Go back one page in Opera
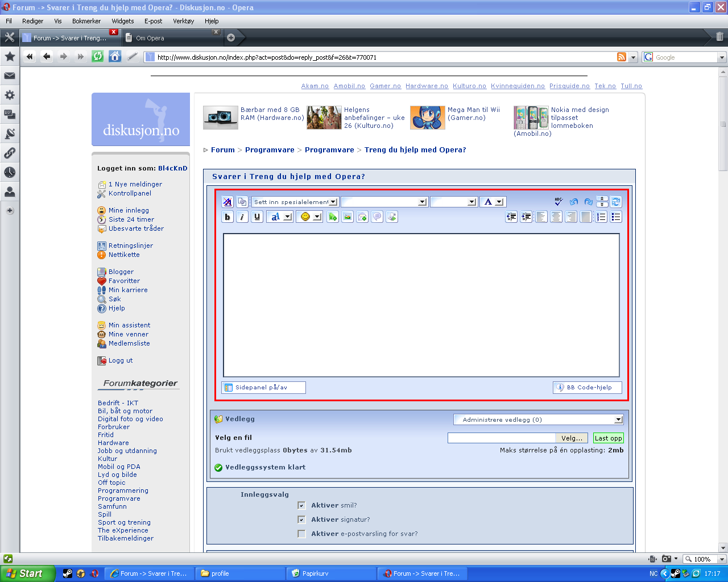728x582 pixels. (47, 56)
